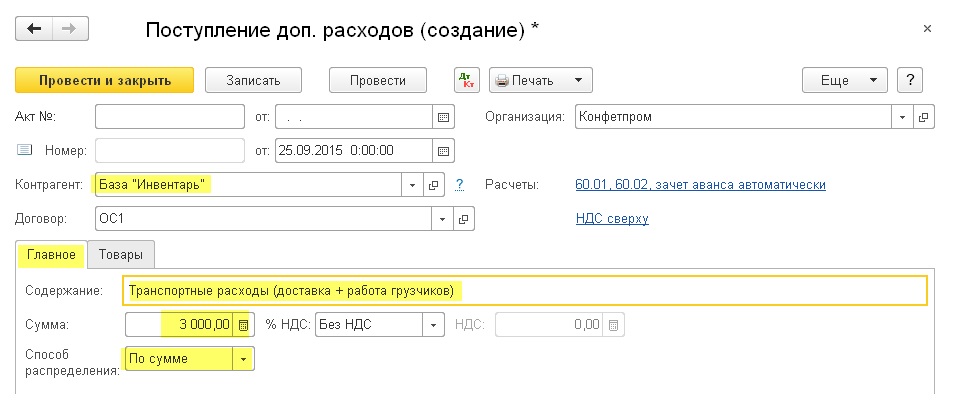Click the Записать button
Image resolution: width=956 pixels, height=405 pixels.
click(253, 80)
